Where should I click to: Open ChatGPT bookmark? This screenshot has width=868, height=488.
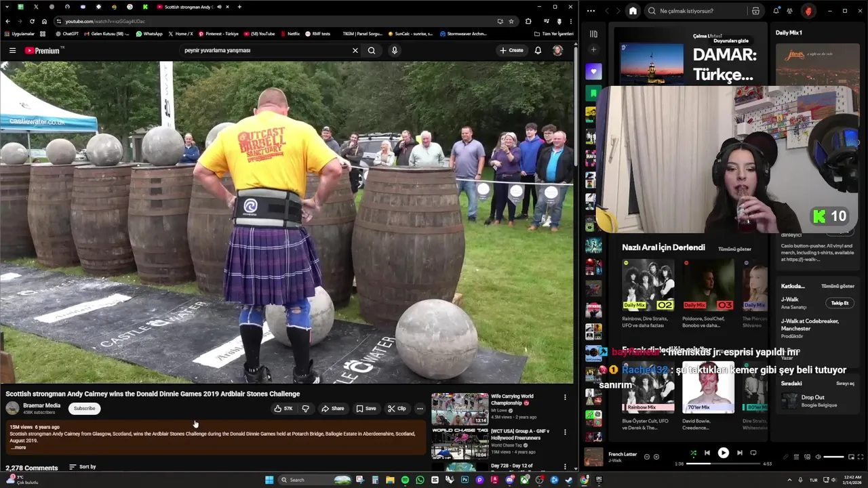(67, 33)
